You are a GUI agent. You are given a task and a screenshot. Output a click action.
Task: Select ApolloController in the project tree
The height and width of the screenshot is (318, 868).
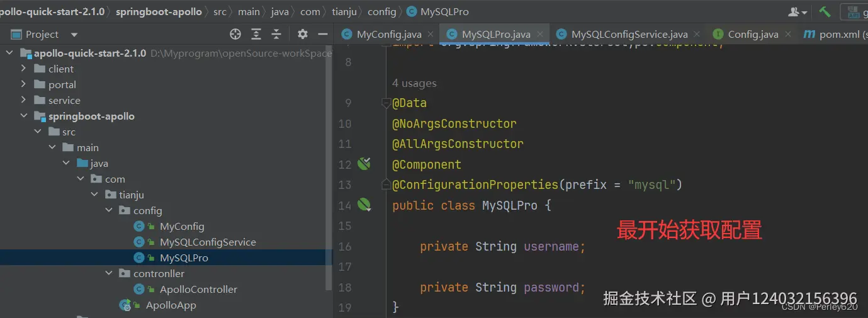coord(198,289)
